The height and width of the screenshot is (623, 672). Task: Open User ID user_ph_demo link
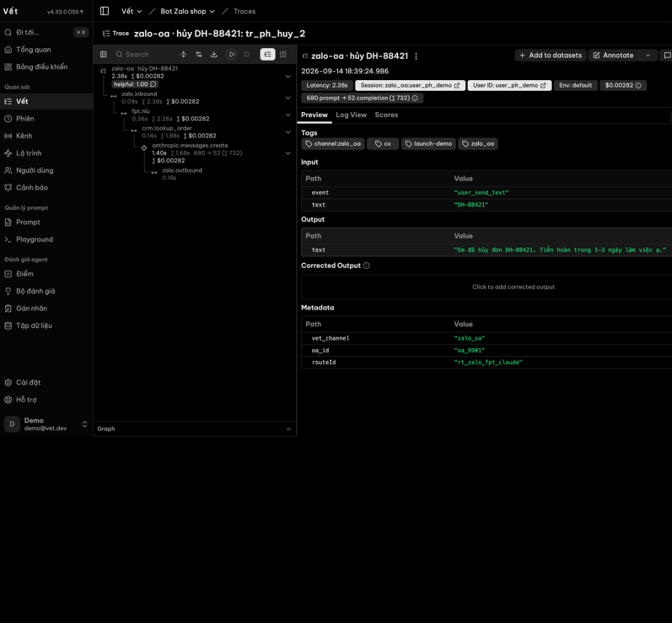[509, 86]
